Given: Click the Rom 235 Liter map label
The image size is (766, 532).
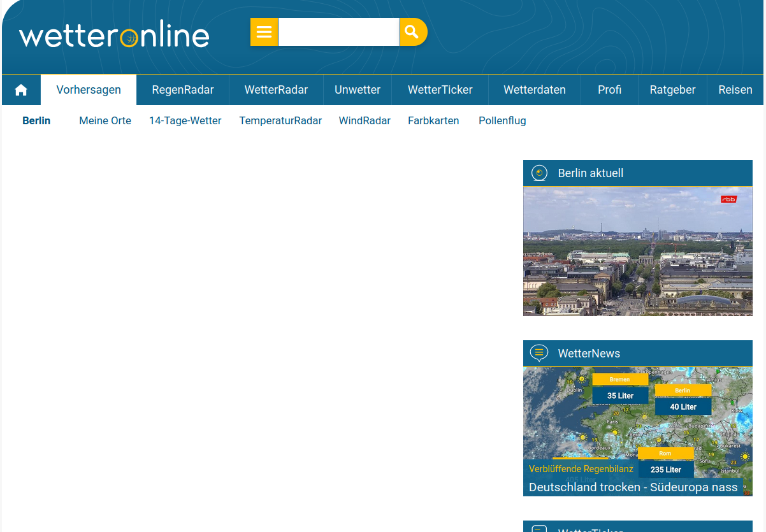Looking at the screenshot, I should [666, 463].
